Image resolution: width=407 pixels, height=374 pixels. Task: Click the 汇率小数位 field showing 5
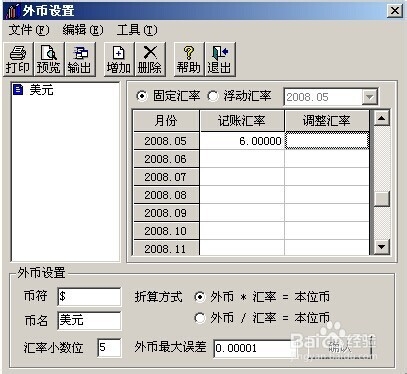point(109,348)
